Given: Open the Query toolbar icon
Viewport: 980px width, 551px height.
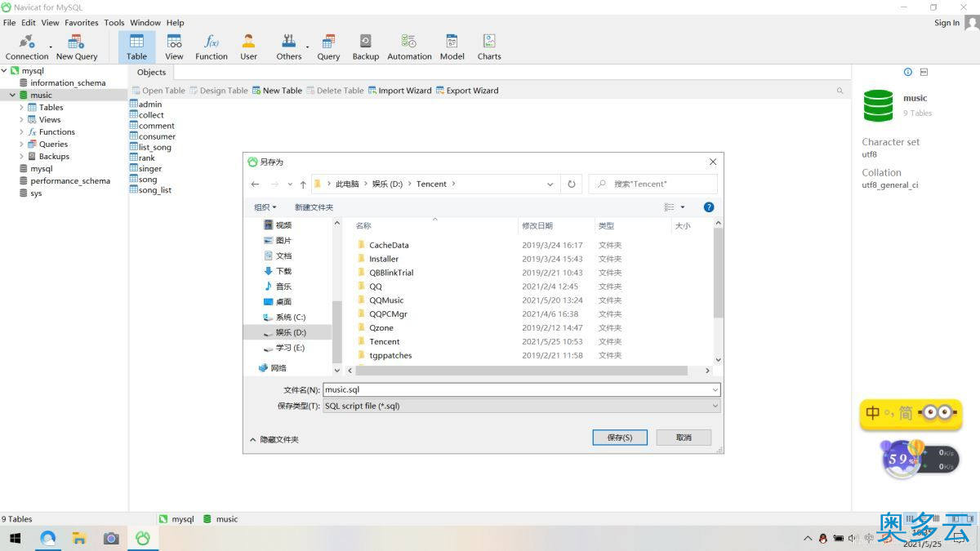Looking at the screenshot, I should tap(328, 47).
